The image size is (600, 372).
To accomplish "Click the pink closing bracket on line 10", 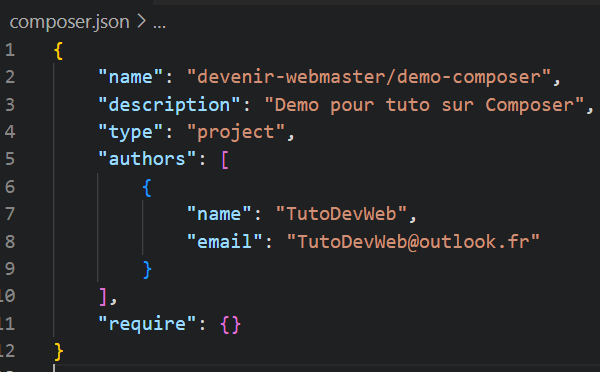I will click(103, 297).
